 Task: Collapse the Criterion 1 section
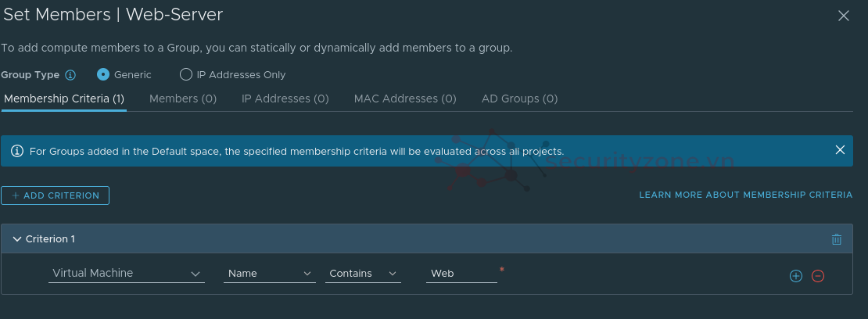[x=17, y=239]
